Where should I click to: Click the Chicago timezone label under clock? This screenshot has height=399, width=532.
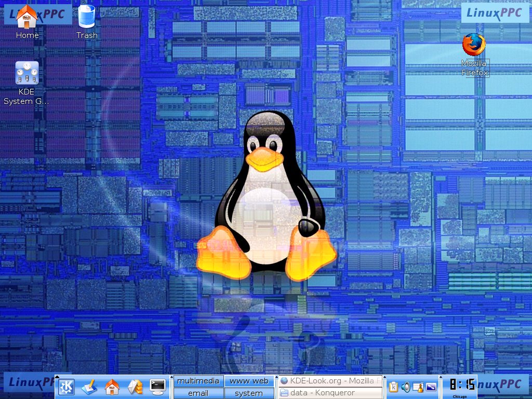coord(460,396)
